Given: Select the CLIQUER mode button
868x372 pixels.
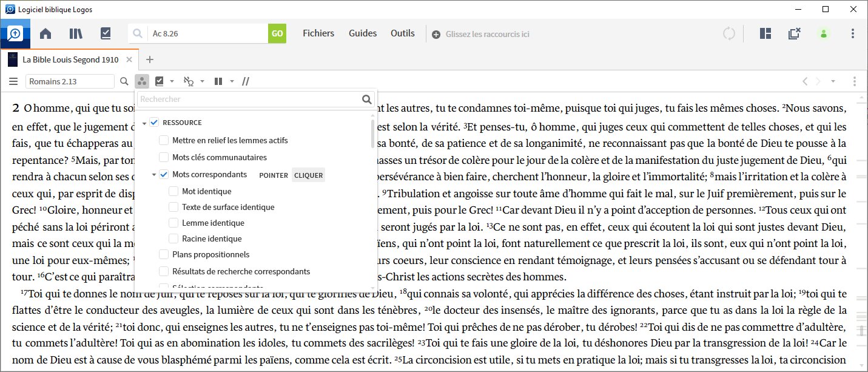Looking at the screenshot, I should point(309,175).
